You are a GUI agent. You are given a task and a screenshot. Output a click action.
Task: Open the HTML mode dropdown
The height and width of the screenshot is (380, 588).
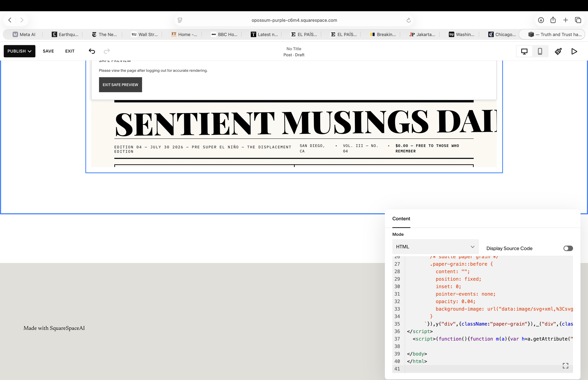(435, 246)
